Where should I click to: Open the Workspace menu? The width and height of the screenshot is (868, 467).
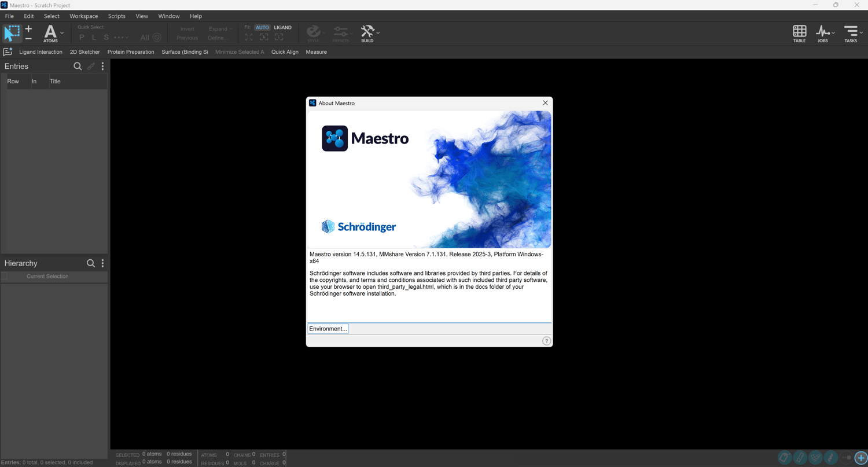[x=84, y=16]
